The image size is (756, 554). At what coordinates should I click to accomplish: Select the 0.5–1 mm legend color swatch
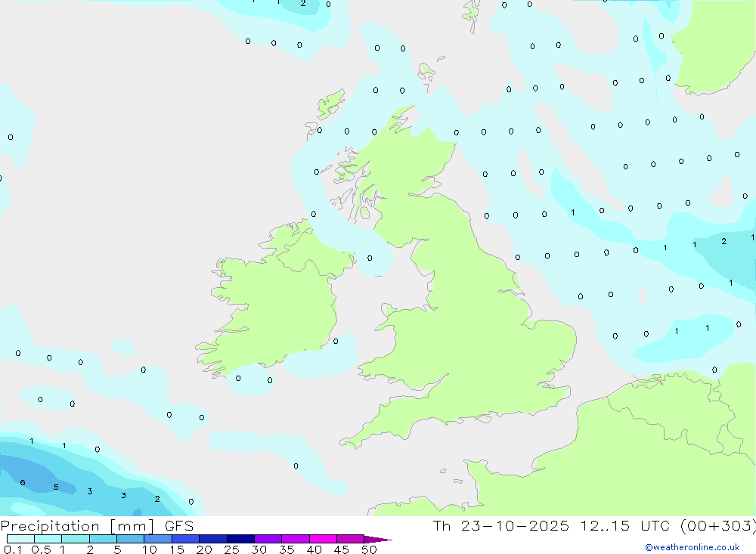(48, 539)
